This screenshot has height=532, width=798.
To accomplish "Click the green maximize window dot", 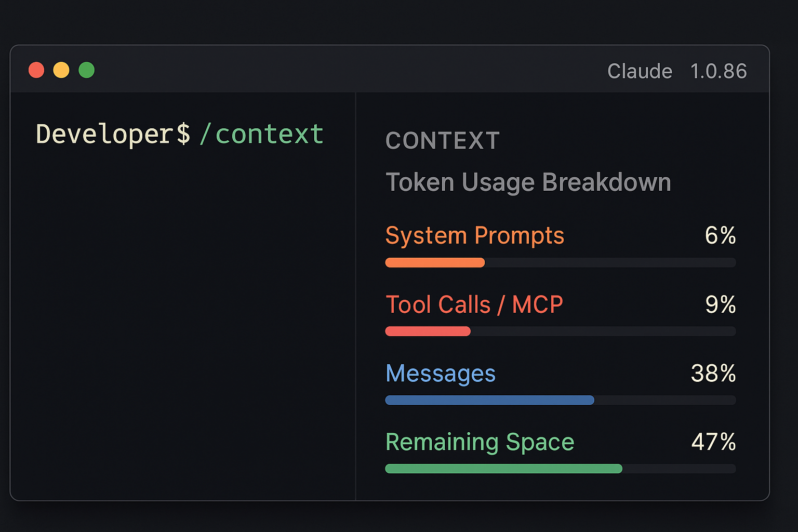I will point(87,70).
